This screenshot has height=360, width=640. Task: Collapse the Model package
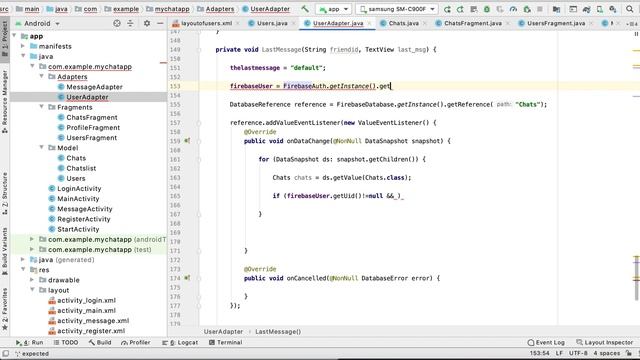point(42,147)
